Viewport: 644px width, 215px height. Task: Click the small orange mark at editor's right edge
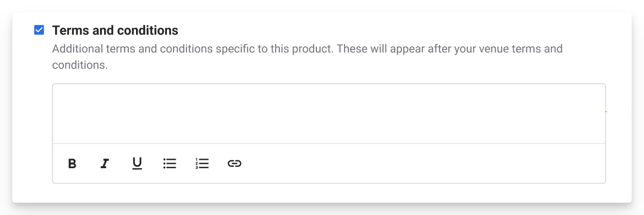tap(606, 111)
